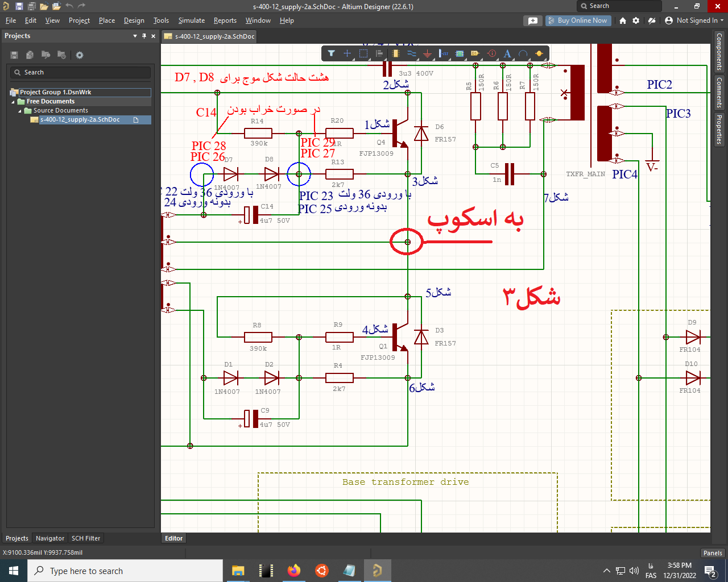This screenshot has width=728, height=582.
Task: Click the Windows Start button
Action: (14, 571)
